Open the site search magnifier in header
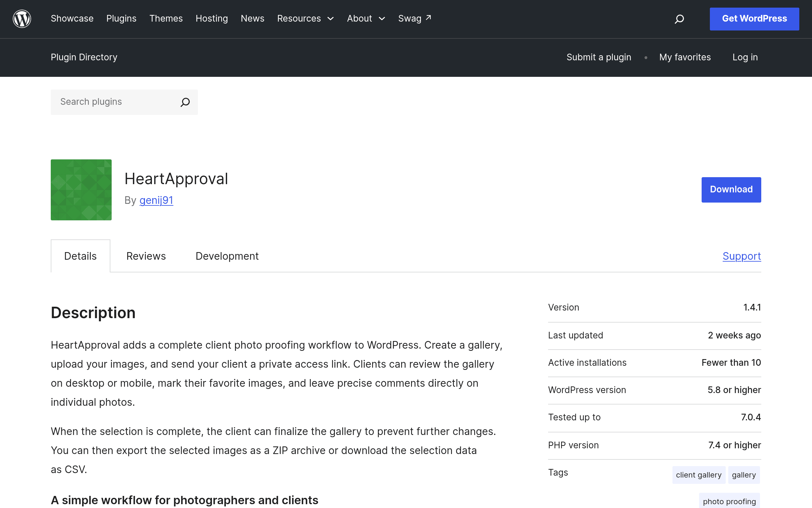 (x=679, y=19)
